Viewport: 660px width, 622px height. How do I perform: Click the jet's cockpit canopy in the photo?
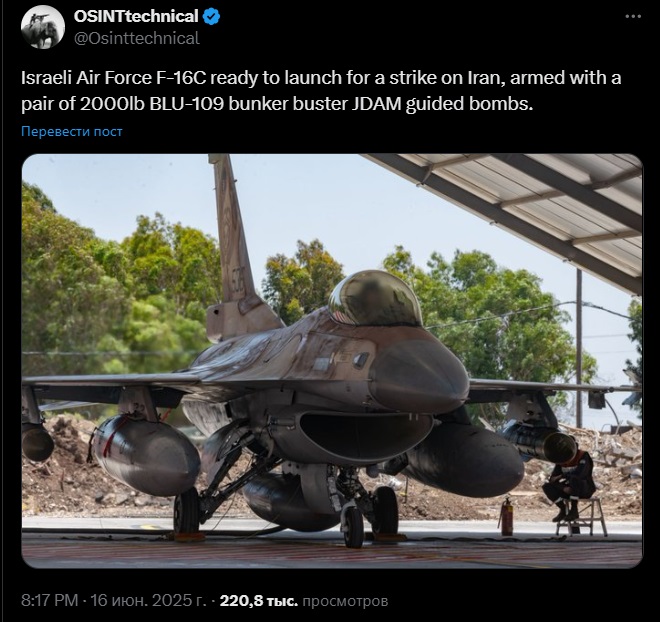click(375, 299)
